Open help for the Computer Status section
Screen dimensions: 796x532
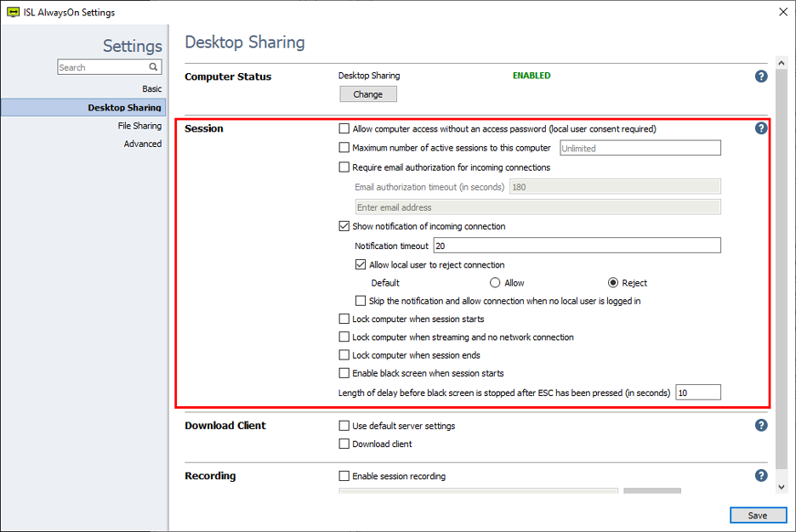click(x=761, y=76)
